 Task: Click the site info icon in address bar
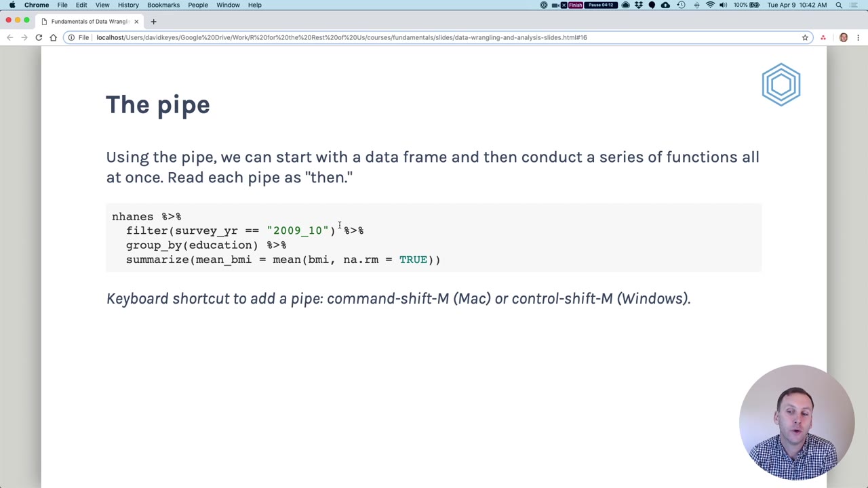(71, 37)
